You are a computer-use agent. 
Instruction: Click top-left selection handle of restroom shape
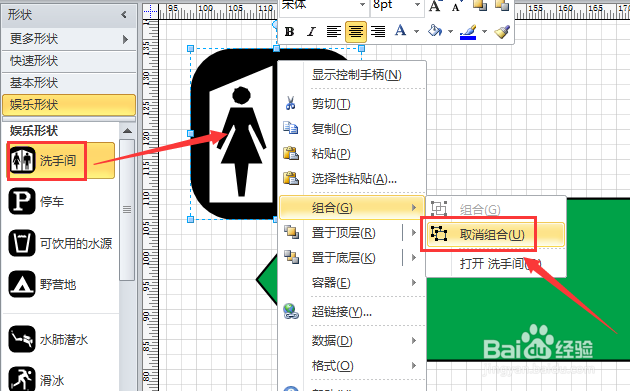pos(191,49)
